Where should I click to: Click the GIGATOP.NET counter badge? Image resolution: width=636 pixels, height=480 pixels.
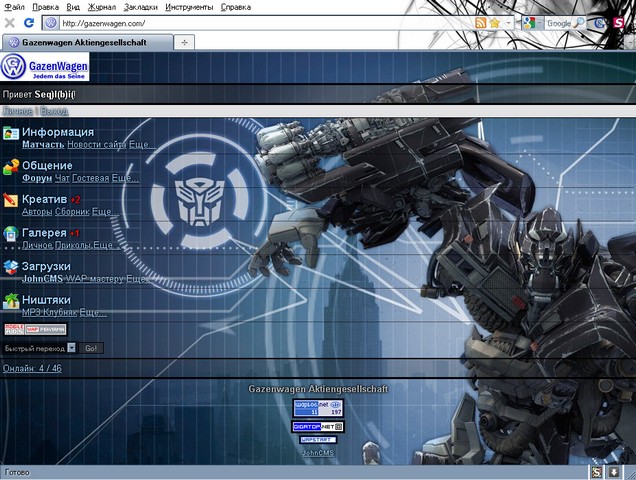click(318, 427)
